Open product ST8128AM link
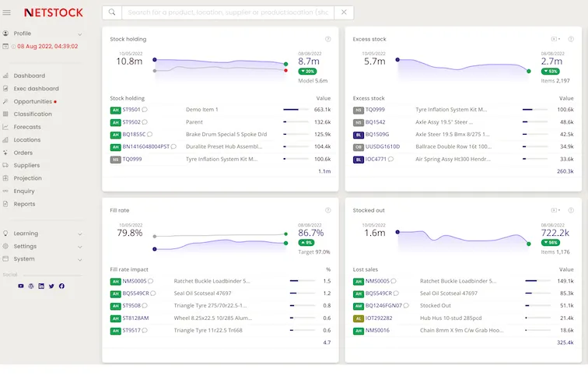This screenshot has height=390, width=588. (x=135, y=318)
